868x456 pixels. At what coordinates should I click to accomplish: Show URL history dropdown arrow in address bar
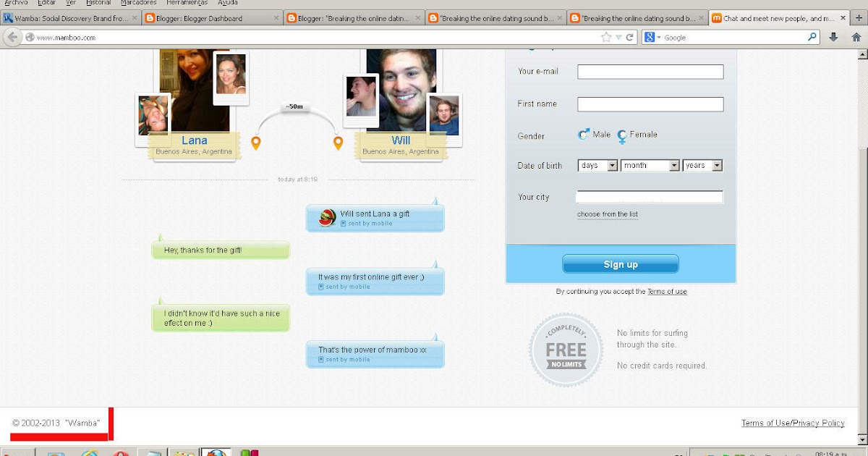(x=618, y=38)
